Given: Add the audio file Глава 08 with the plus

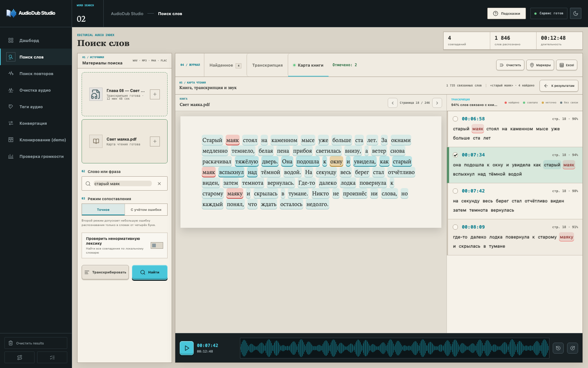Looking at the screenshot, I should 155,94.
